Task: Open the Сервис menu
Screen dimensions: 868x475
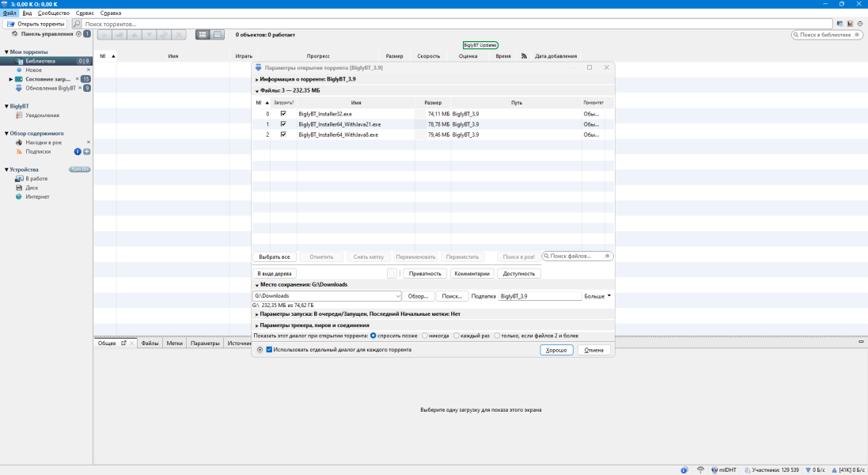Action: (x=85, y=13)
